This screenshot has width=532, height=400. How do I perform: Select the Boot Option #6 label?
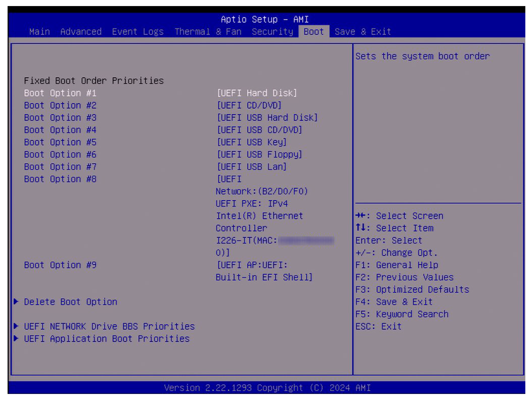click(x=60, y=154)
